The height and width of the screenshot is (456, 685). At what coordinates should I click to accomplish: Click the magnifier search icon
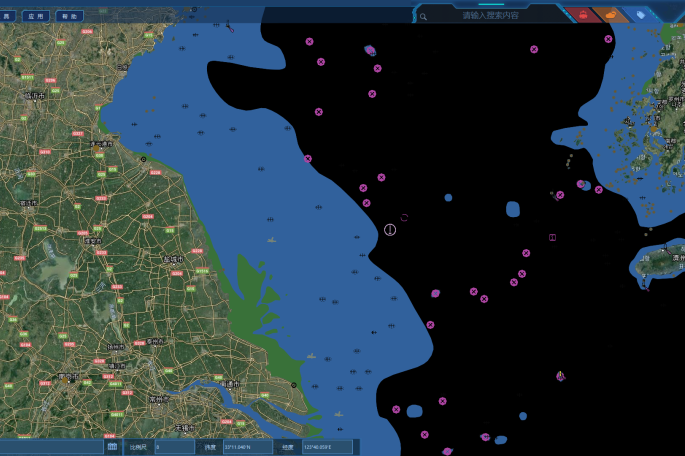[424, 16]
